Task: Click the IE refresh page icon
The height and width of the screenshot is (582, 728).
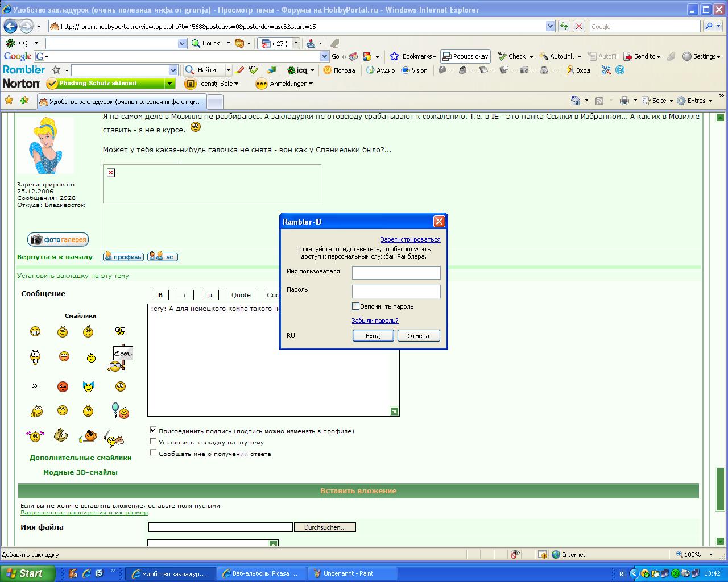Action: pyautogui.click(x=564, y=26)
